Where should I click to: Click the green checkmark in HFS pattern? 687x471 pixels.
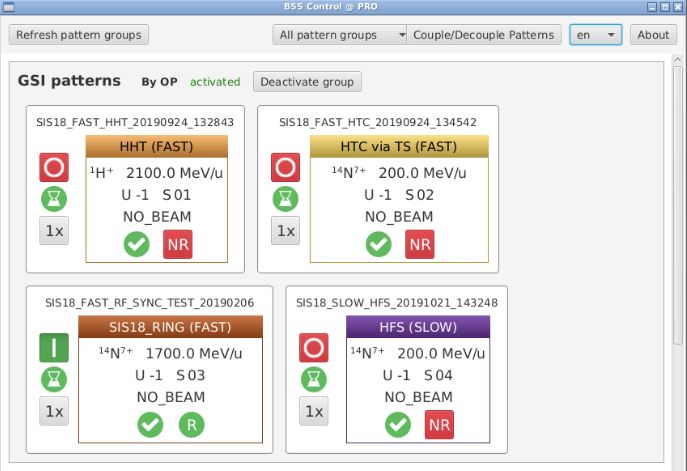point(397,425)
